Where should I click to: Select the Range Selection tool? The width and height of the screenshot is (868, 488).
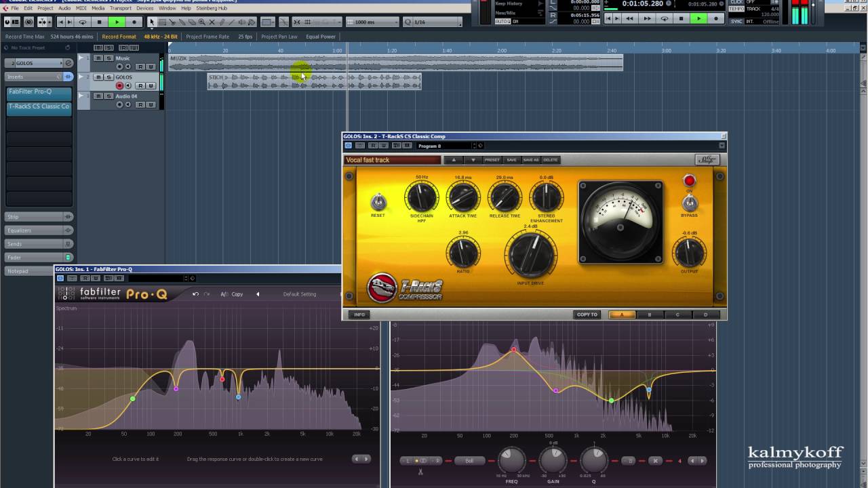click(x=162, y=22)
